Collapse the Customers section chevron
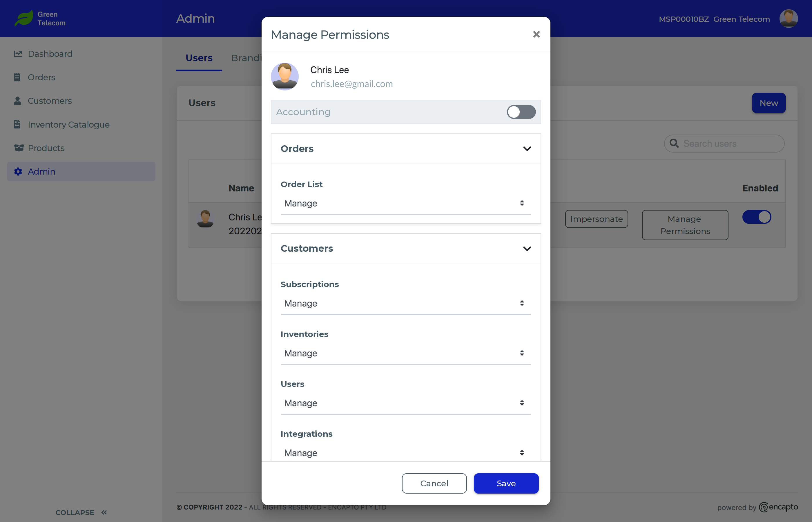Viewport: 812px width, 522px height. (x=527, y=249)
